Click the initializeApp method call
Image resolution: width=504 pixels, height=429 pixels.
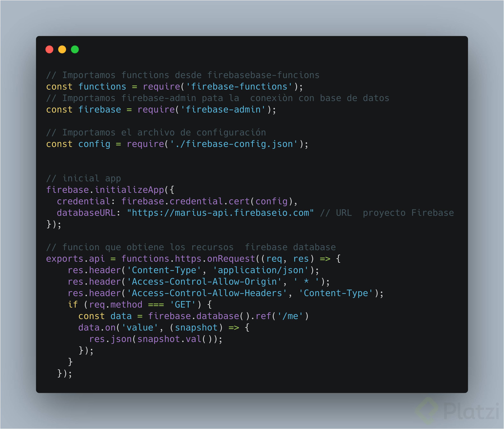(130, 190)
